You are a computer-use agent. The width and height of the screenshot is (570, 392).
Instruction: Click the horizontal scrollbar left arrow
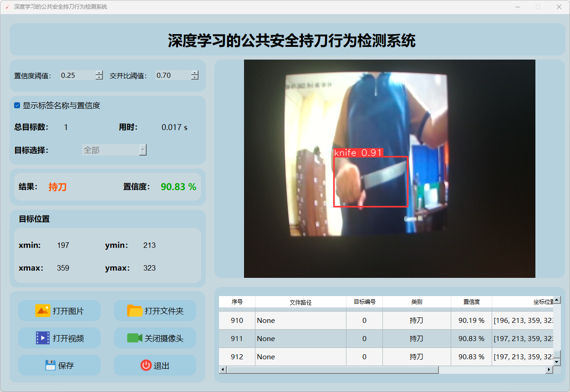pos(223,370)
